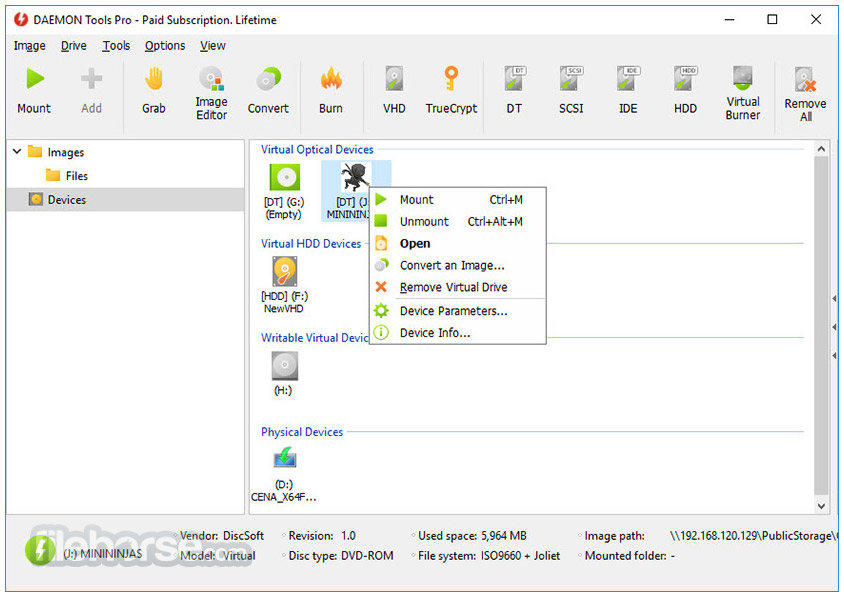The image size is (844, 597).
Task: Select the Images folder in tree
Action: point(57,152)
